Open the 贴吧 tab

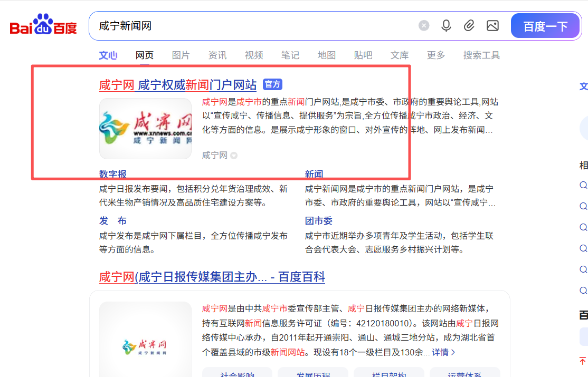click(363, 55)
